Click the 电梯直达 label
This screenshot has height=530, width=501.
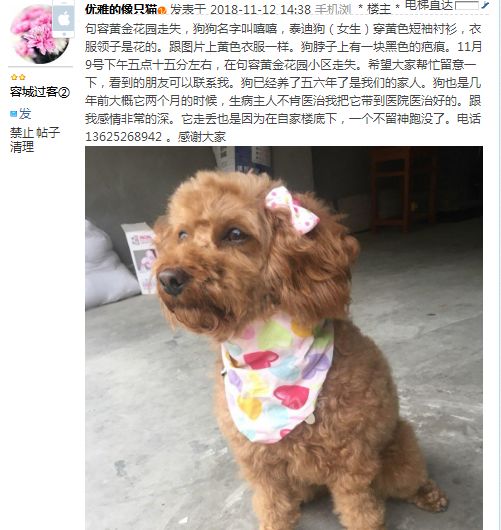coord(429,5)
